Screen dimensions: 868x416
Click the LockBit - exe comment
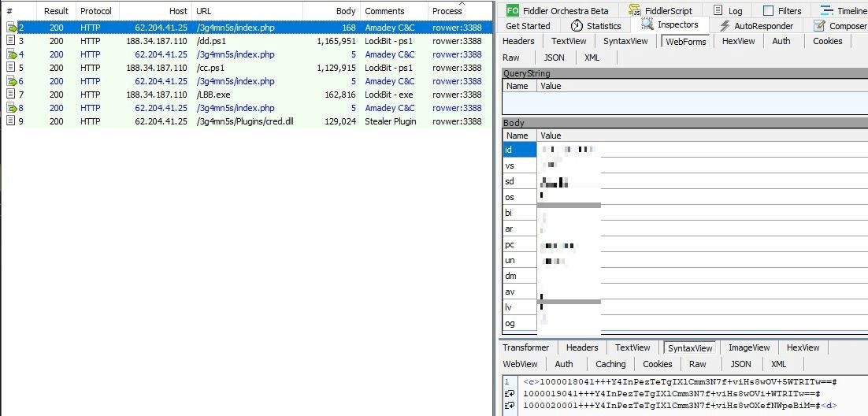pyautogui.click(x=388, y=95)
